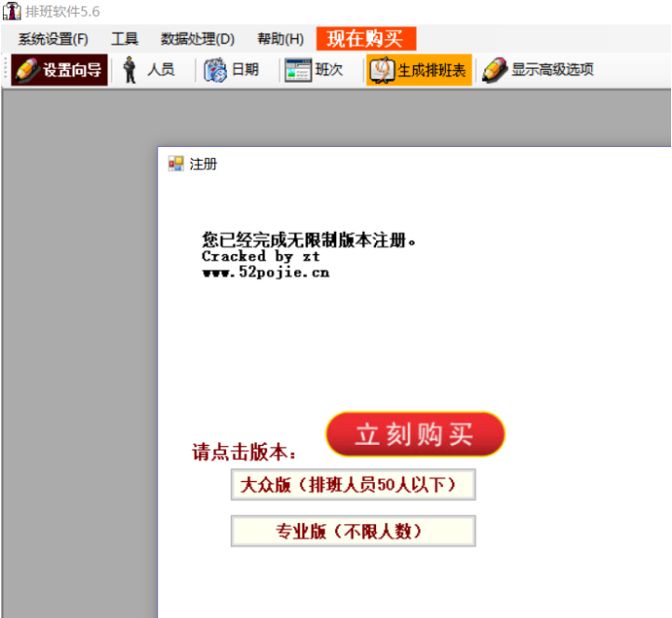The image size is (672, 618).
Task: Click the person figure icon for 人员
Action: 129,70
